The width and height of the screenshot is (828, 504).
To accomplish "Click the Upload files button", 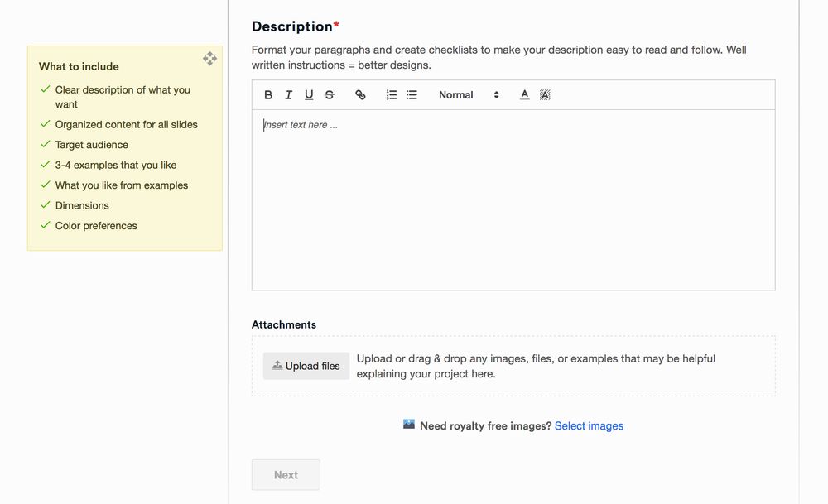I will tap(306, 366).
